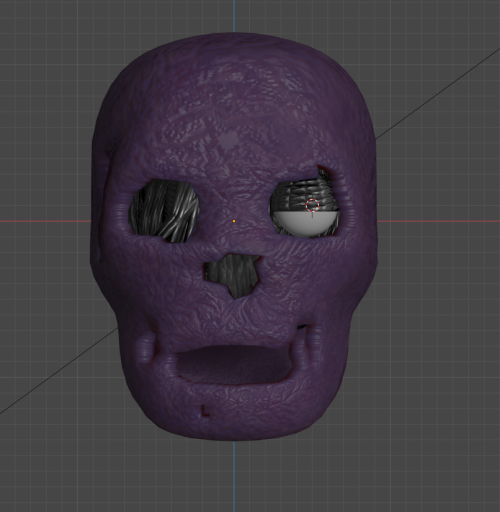
Task: Click the red-white 3D cursor circle
Action: tap(312, 205)
